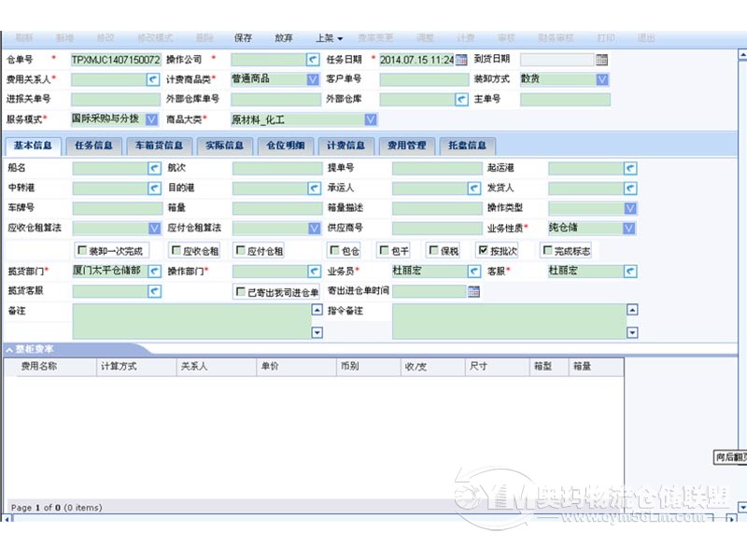Open the 业务员 lookup icon
747x560 pixels.
tap(474, 272)
